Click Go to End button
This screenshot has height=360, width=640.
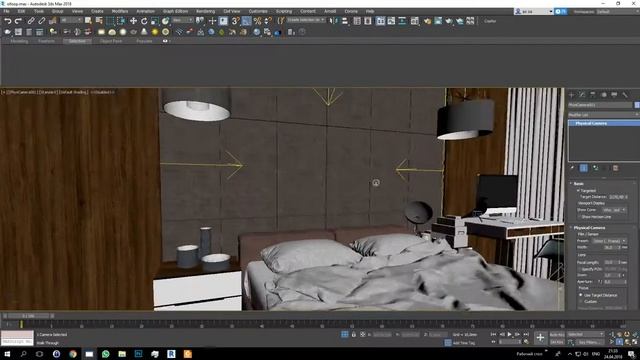(526, 334)
